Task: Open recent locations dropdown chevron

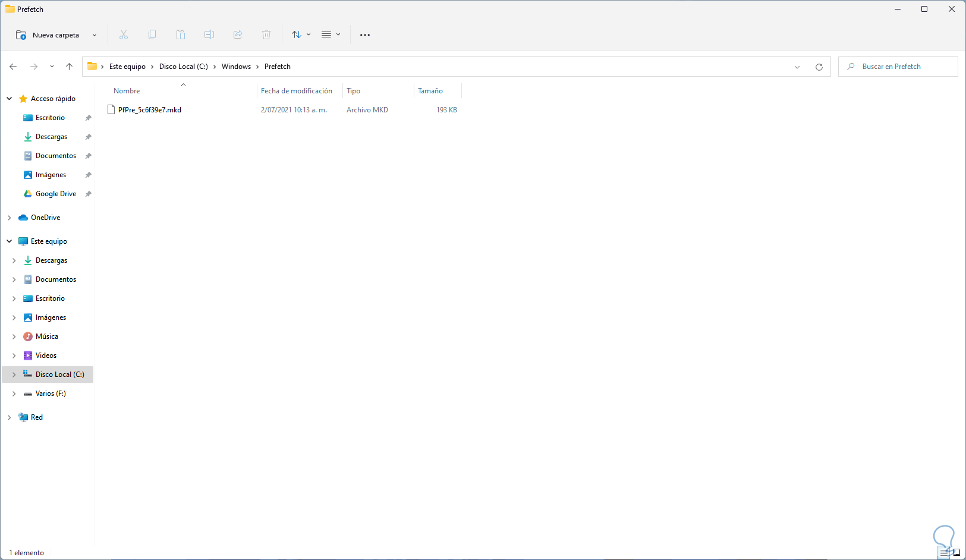Action: click(52, 67)
